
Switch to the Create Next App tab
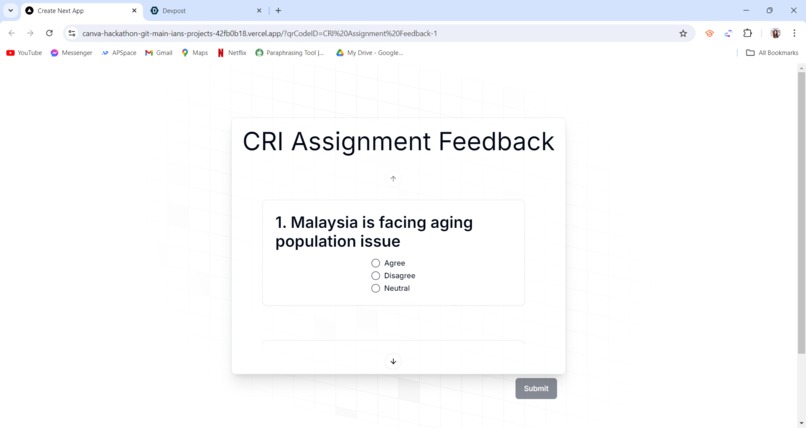(x=82, y=11)
